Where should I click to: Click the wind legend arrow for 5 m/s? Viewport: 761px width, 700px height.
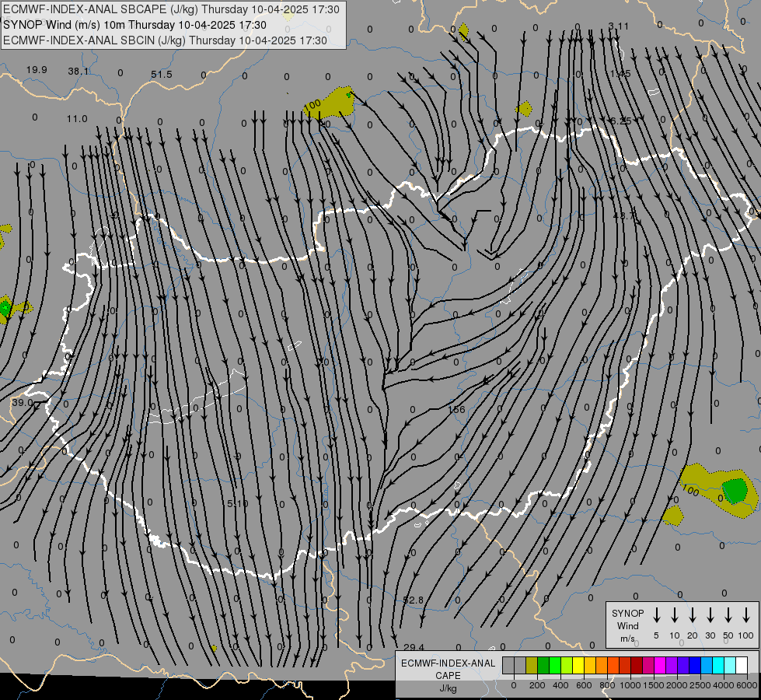(x=656, y=614)
